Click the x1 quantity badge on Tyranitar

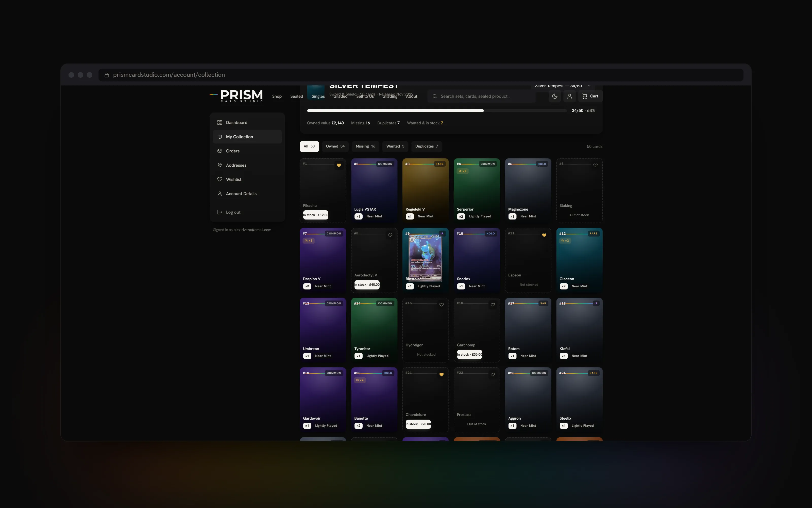358,356
